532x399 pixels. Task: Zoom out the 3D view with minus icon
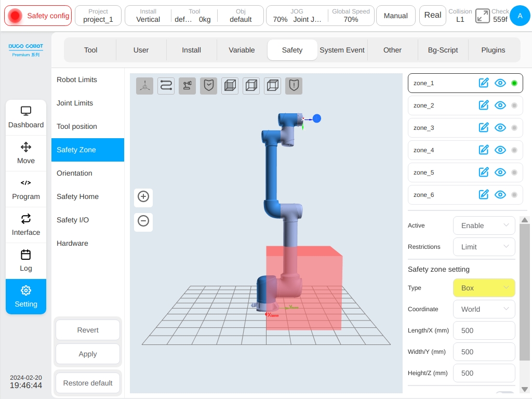(143, 221)
